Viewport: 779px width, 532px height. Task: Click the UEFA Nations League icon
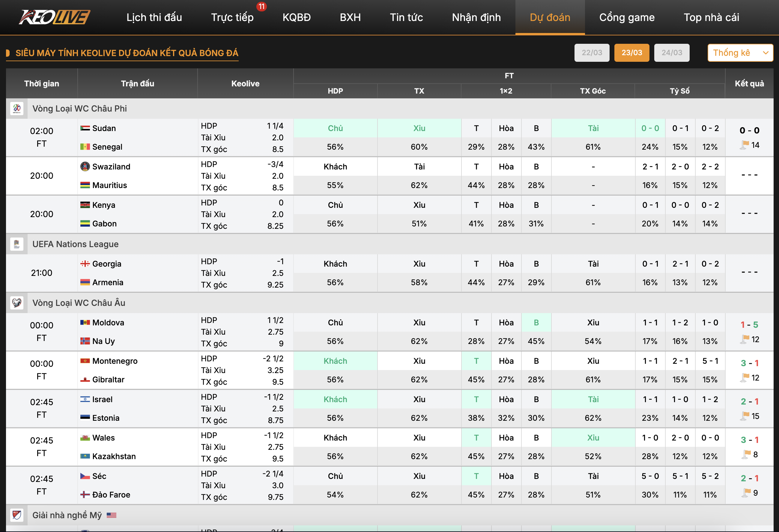(17, 244)
